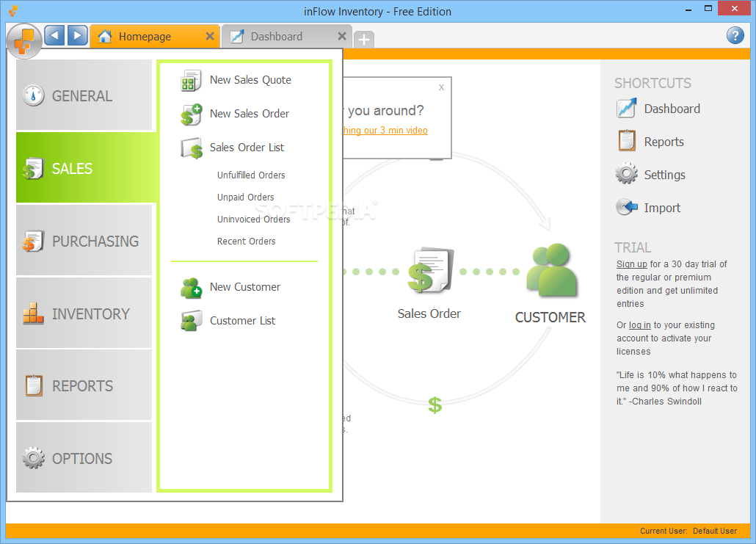
Task: Go back with the left arrow button
Action: (54, 35)
